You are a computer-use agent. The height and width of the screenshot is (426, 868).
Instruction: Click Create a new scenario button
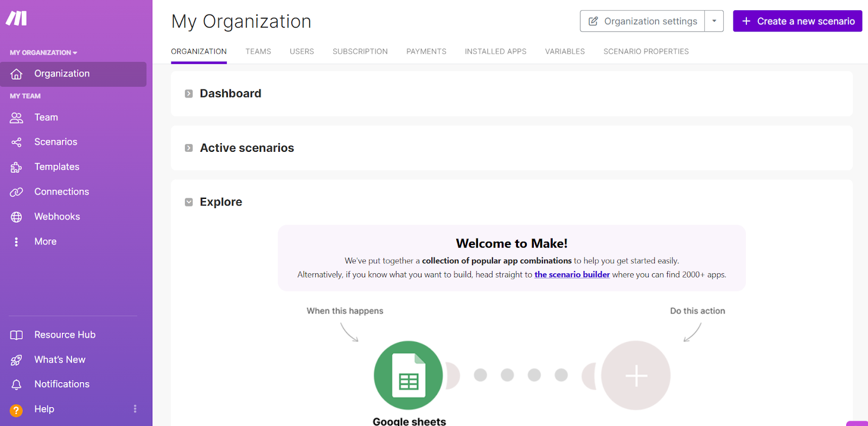tap(797, 21)
